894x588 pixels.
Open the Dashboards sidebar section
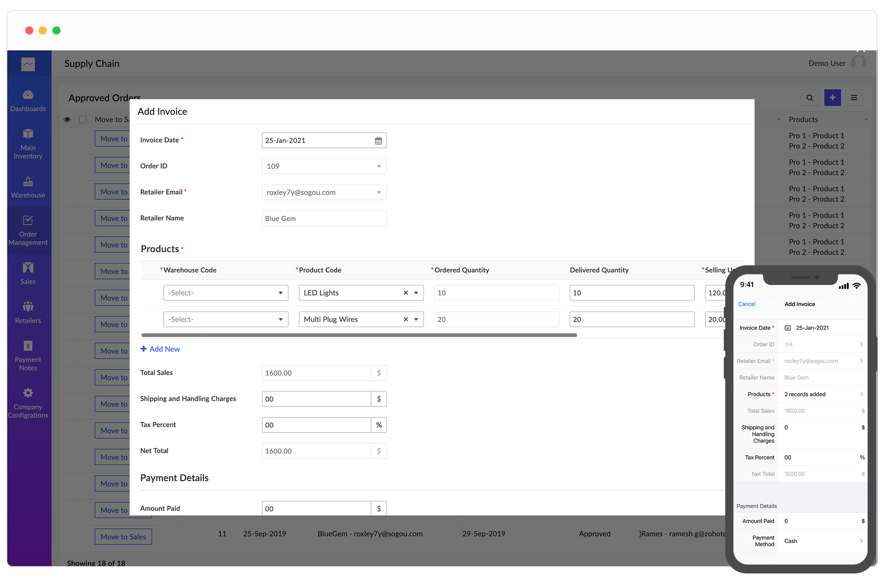(x=28, y=101)
